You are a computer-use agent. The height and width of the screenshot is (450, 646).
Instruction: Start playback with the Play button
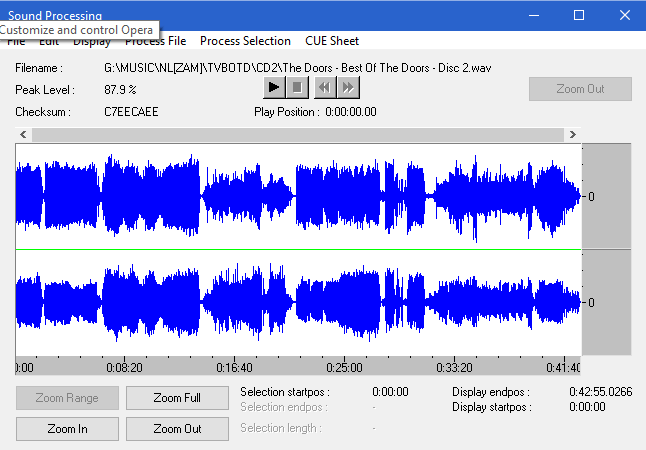pos(274,88)
